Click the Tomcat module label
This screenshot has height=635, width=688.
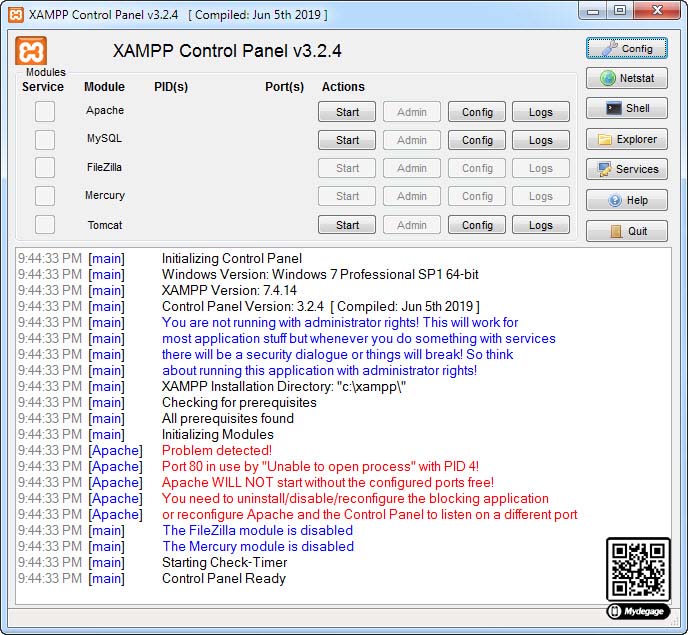(105, 225)
